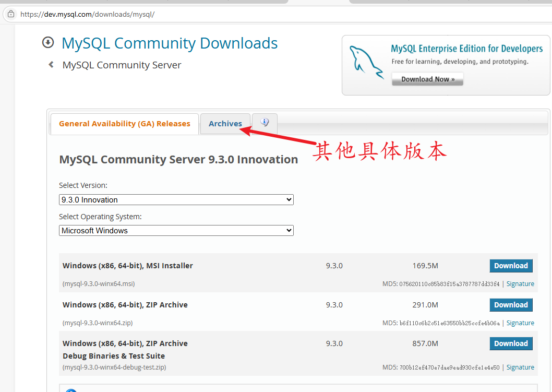Screen dimensions: 552x392
Task: Click MySQL Enterprise Edition for Developers title
Action: (467, 49)
